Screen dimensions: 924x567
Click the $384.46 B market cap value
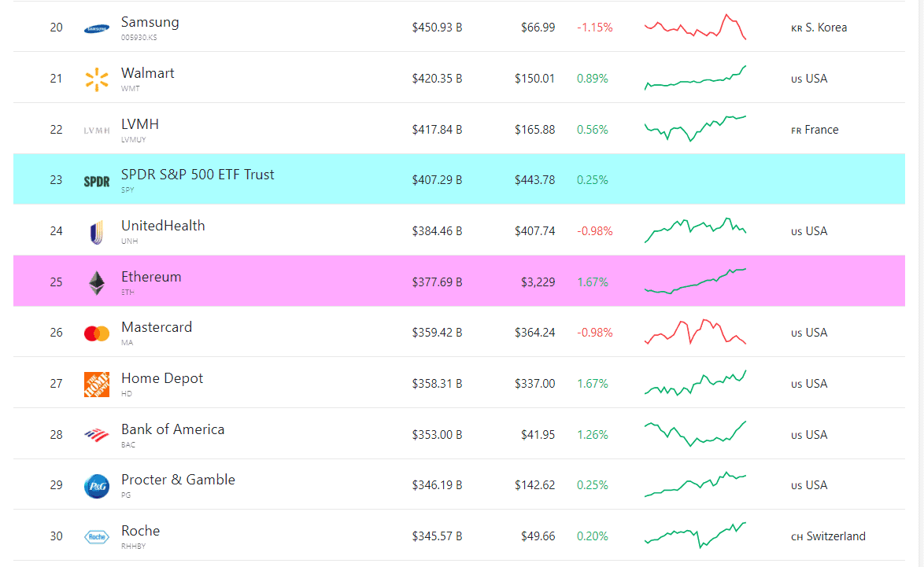pos(437,231)
